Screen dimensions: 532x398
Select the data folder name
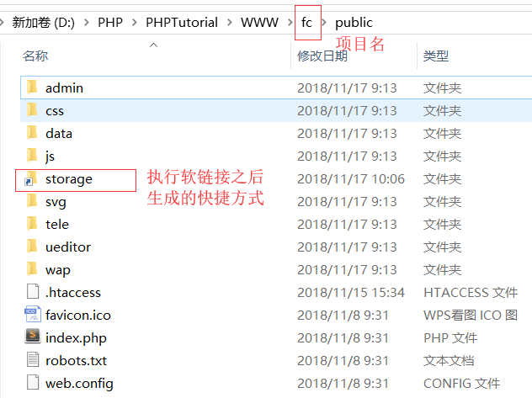click(59, 134)
